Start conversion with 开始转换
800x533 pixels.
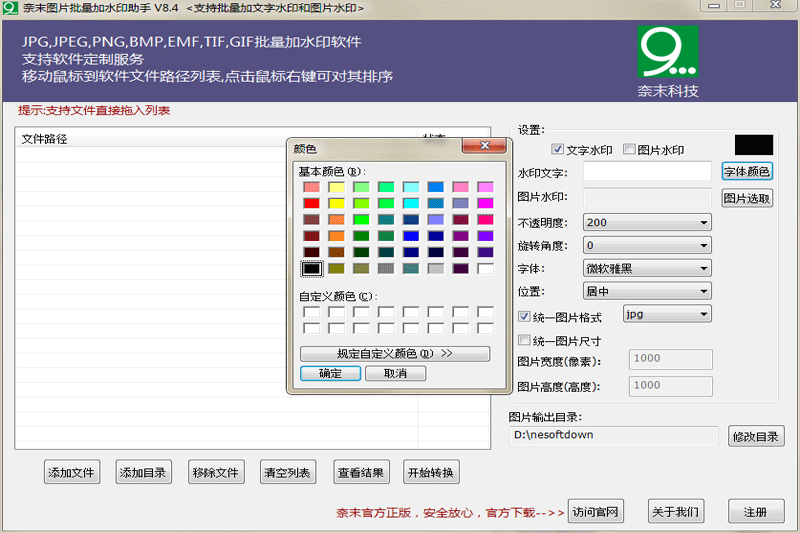[x=431, y=472]
